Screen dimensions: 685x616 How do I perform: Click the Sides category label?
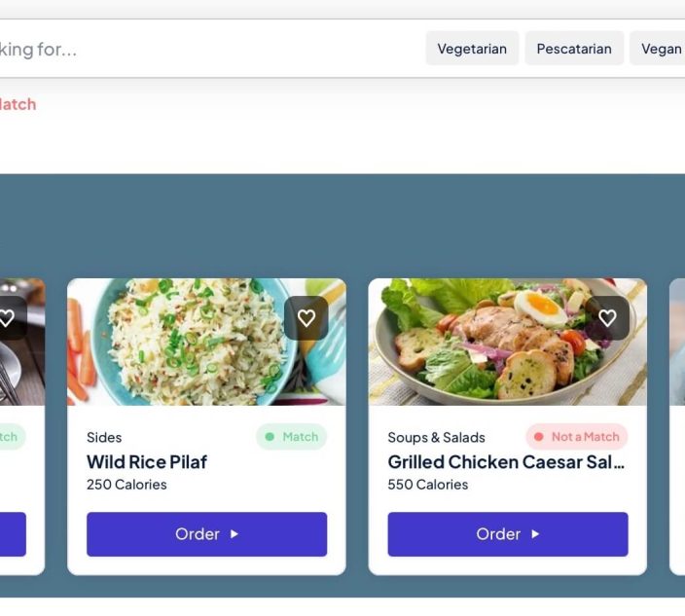click(104, 438)
